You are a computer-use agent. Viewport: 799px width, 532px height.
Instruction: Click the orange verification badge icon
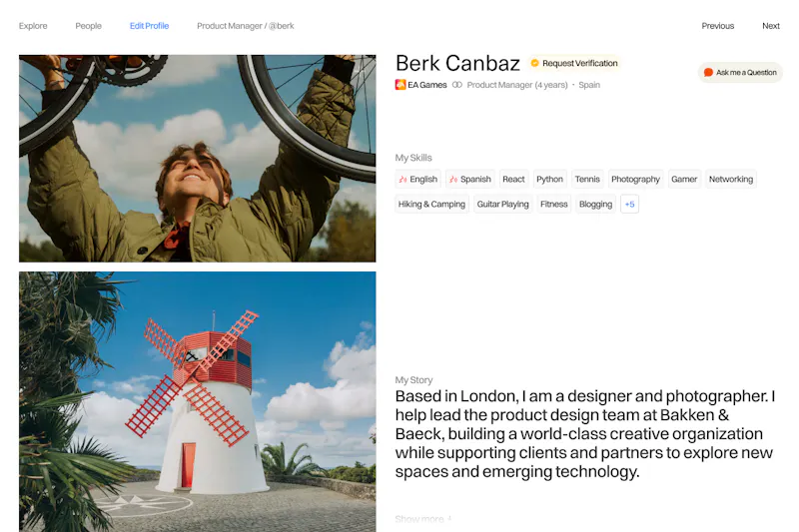tap(534, 63)
